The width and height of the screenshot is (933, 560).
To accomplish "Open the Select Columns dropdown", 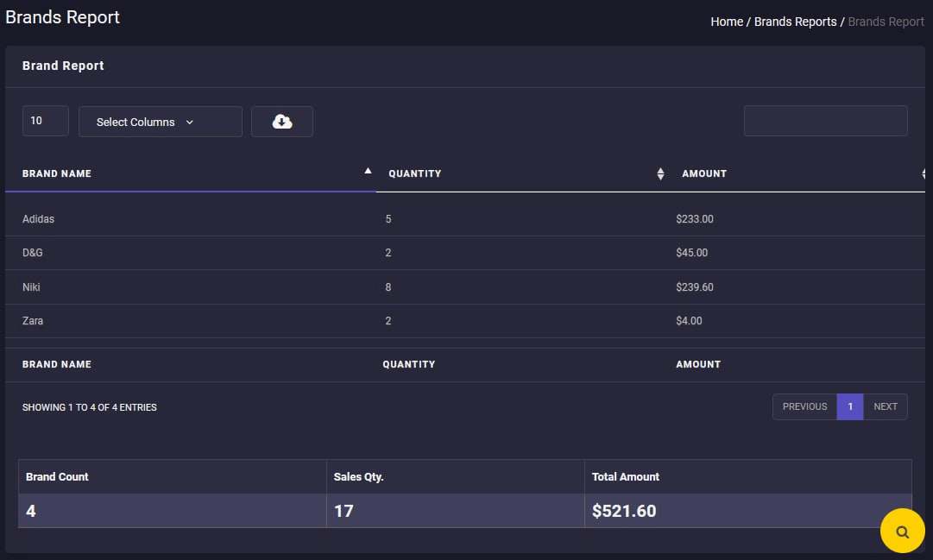I will click(x=160, y=122).
